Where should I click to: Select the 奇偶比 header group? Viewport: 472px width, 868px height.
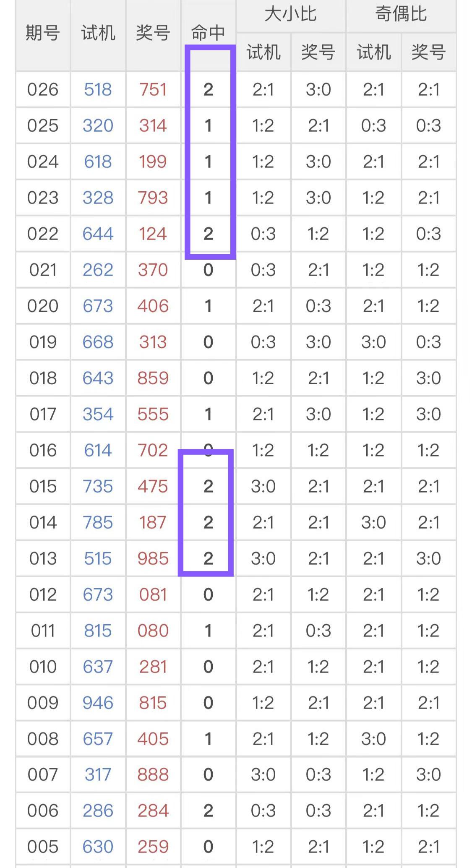click(x=401, y=14)
